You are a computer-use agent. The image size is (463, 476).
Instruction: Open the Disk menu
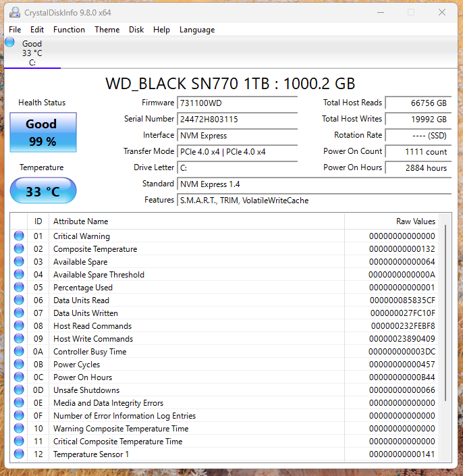pos(136,30)
